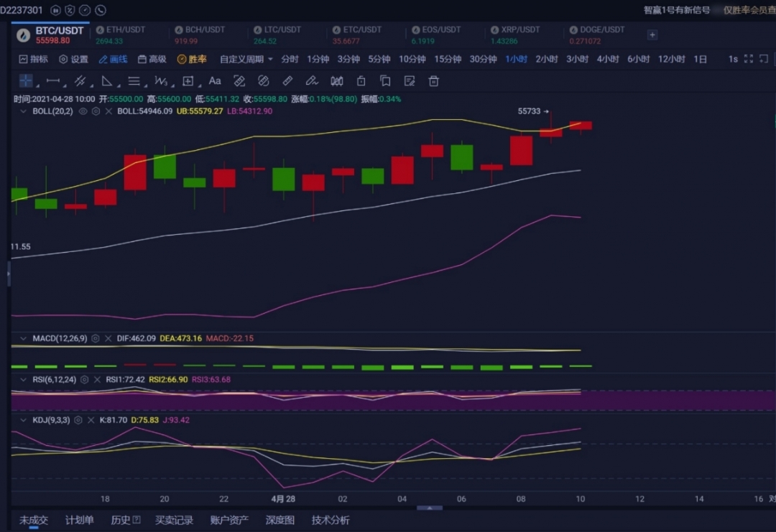Open the triangle shape drawing tool
The width and height of the screenshot is (776, 532).
107,81
